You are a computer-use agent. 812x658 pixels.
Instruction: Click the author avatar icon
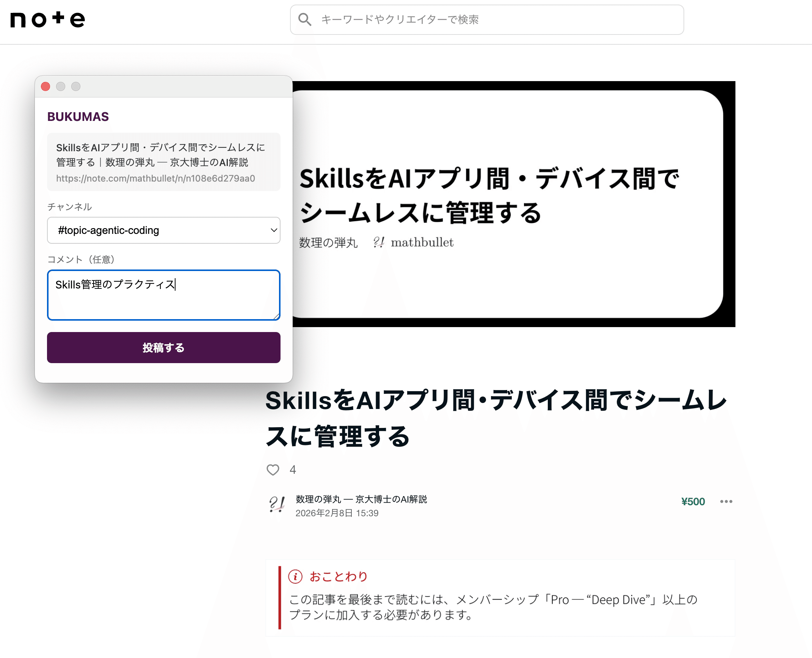click(x=277, y=504)
